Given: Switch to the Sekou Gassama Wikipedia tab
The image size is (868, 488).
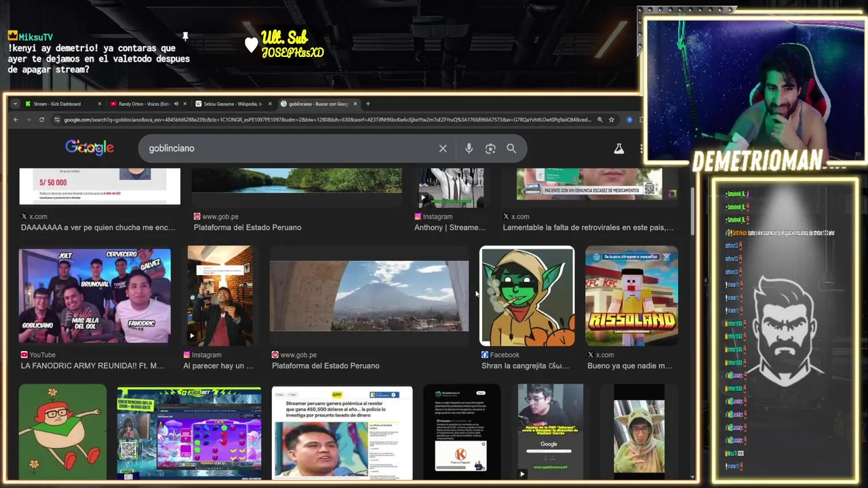Looking at the screenshot, I should tap(231, 104).
